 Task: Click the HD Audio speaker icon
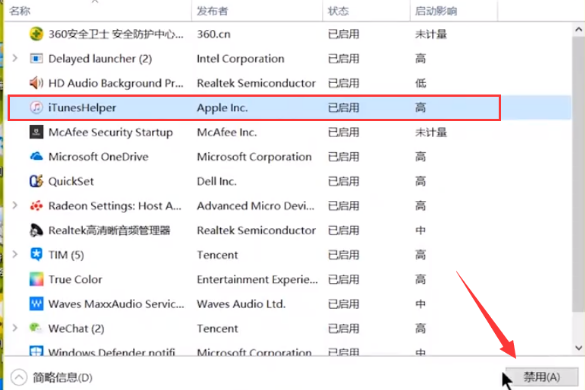point(36,83)
